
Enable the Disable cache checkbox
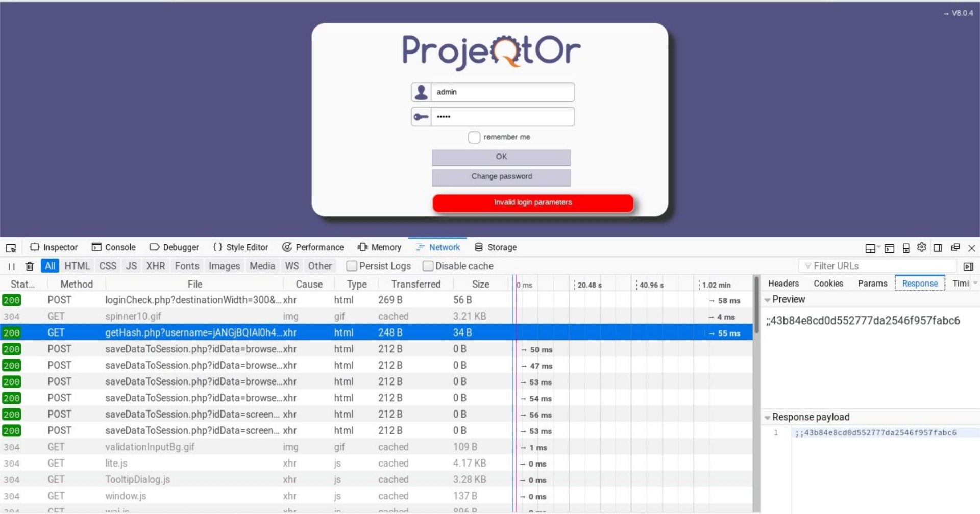(428, 266)
